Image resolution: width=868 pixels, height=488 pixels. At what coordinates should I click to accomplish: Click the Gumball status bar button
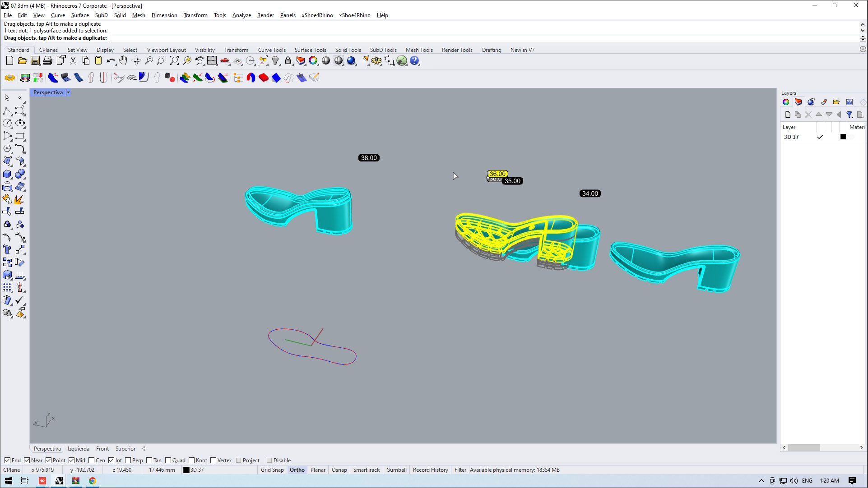[x=396, y=470]
